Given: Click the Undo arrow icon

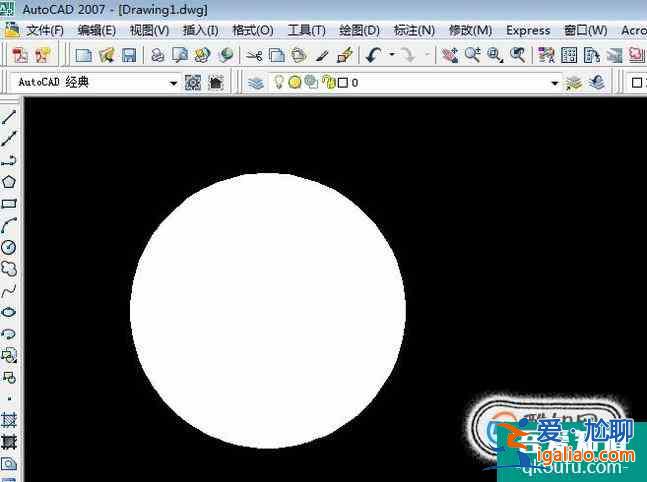Looking at the screenshot, I should pyautogui.click(x=374, y=55).
